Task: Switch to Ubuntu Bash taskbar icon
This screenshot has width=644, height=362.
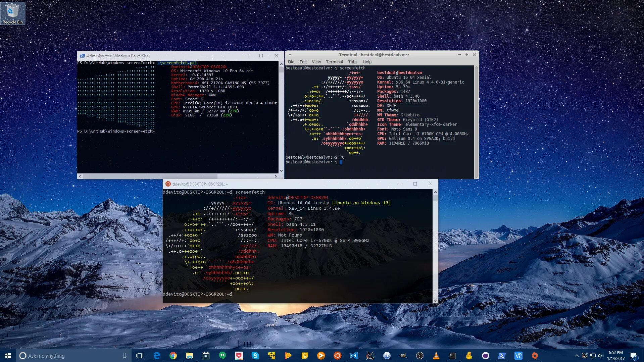Action: (x=338, y=356)
